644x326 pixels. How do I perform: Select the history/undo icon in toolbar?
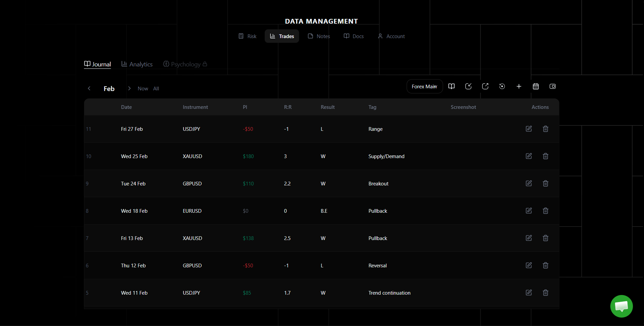point(502,86)
